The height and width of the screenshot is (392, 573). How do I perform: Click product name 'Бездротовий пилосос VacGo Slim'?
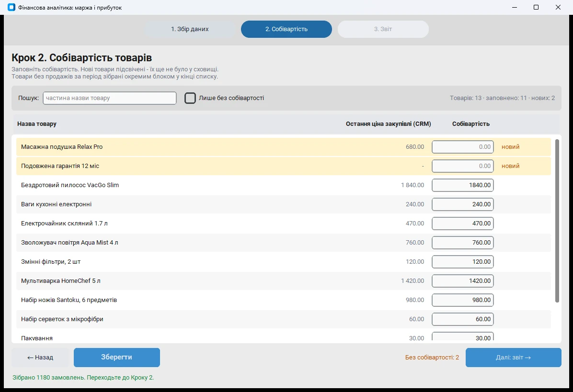click(x=70, y=185)
